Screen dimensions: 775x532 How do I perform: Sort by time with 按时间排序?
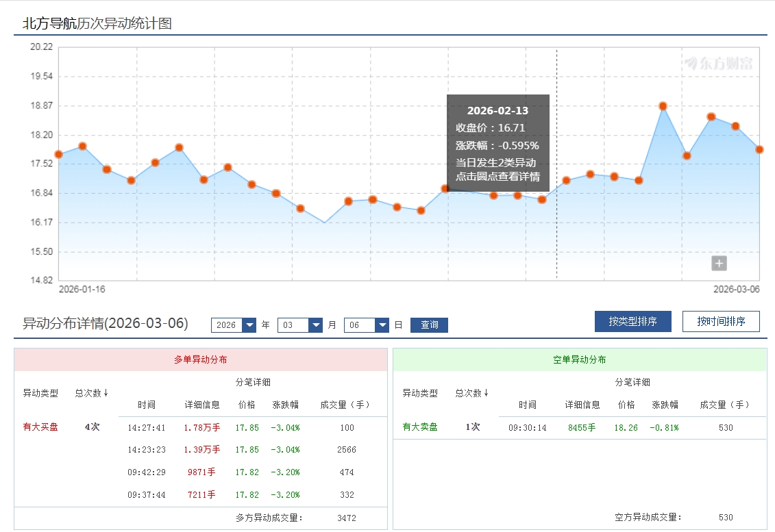721,322
